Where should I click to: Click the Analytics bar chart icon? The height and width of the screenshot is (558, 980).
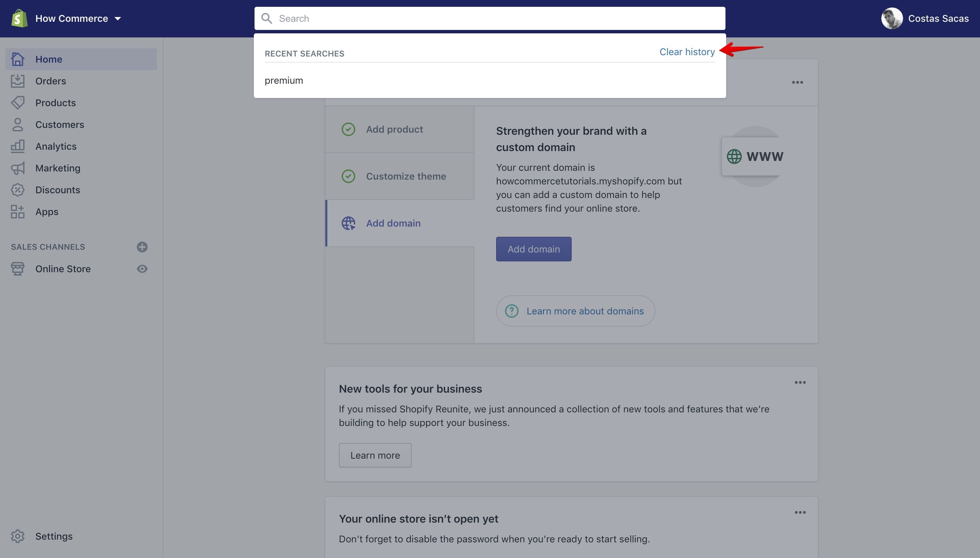tap(18, 146)
